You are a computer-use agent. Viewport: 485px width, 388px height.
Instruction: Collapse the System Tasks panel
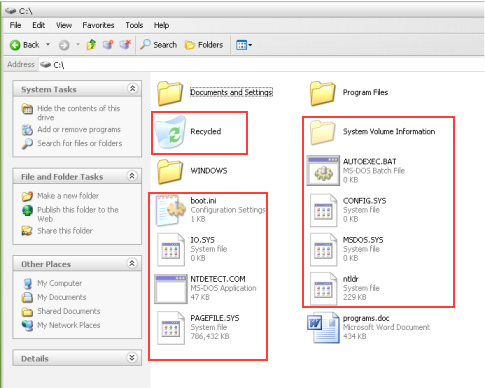132,89
